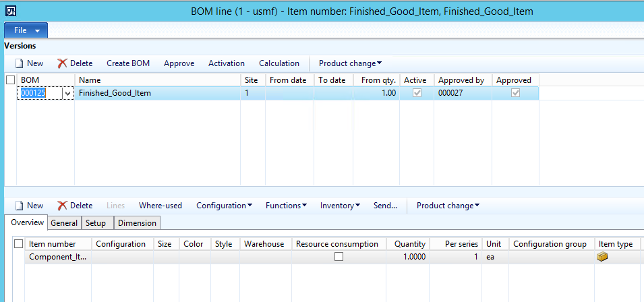The width and height of the screenshot is (644, 302).
Task: Click the Approve button in Versions toolbar
Action: tap(179, 63)
